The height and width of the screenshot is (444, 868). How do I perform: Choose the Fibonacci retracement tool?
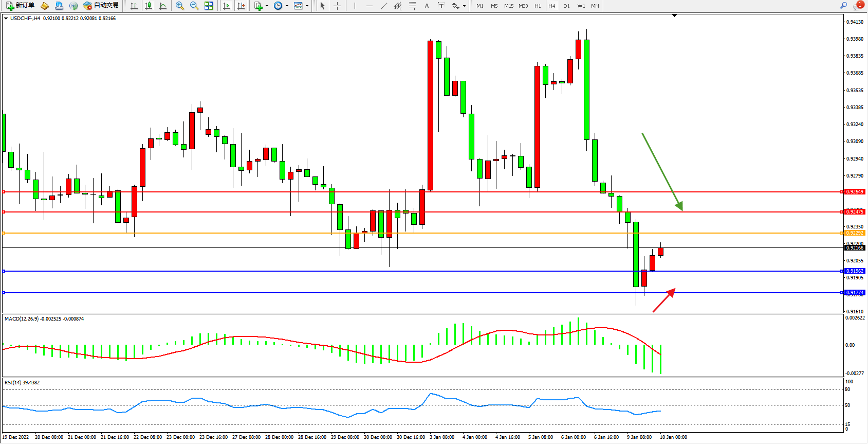pyautogui.click(x=413, y=6)
